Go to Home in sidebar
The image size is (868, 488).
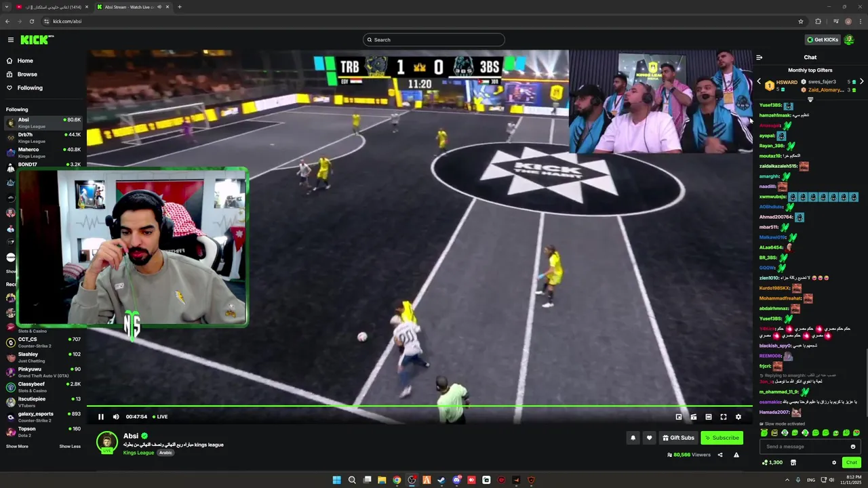(25, 61)
